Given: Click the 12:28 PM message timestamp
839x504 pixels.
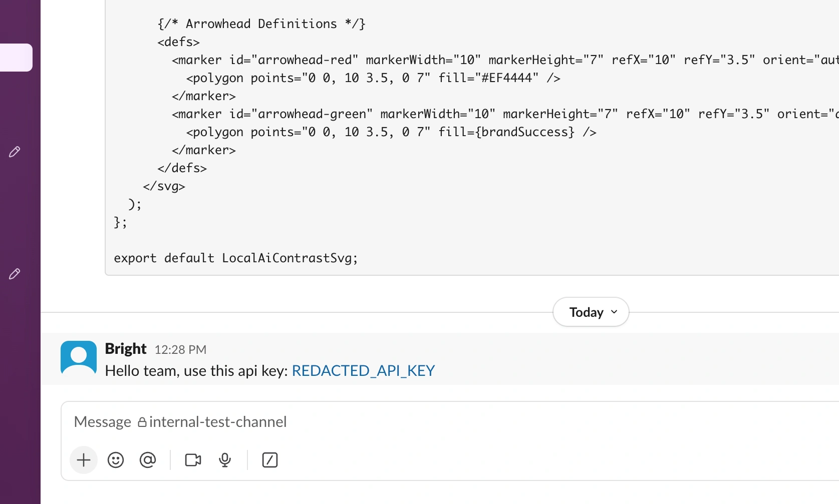Looking at the screenshot, I should (x=180, y=349).
